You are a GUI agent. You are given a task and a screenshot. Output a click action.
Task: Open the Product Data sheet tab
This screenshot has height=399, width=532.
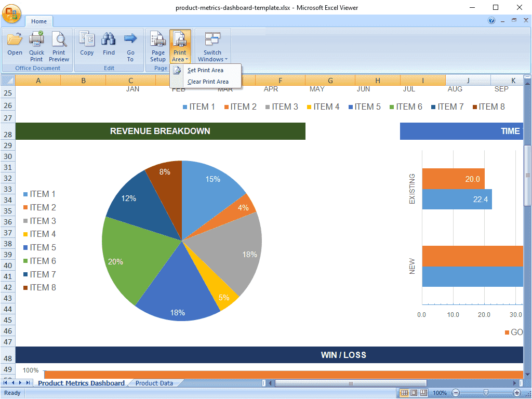coord(154,383)
